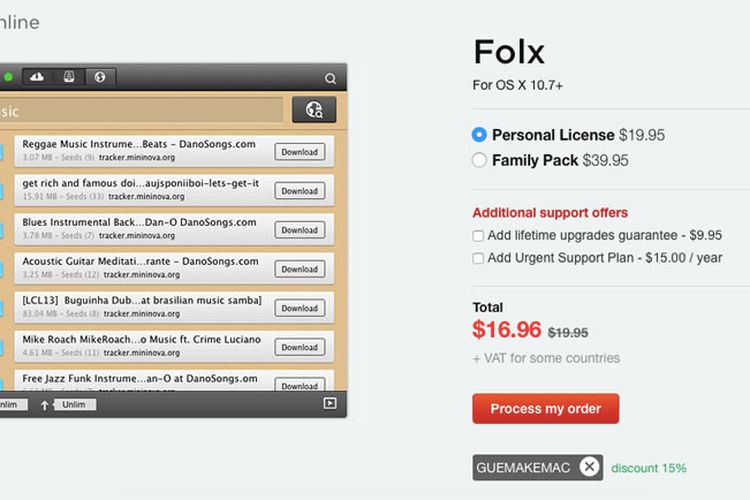Download the Blues Instrumental Back torrent

coord(299,230)
